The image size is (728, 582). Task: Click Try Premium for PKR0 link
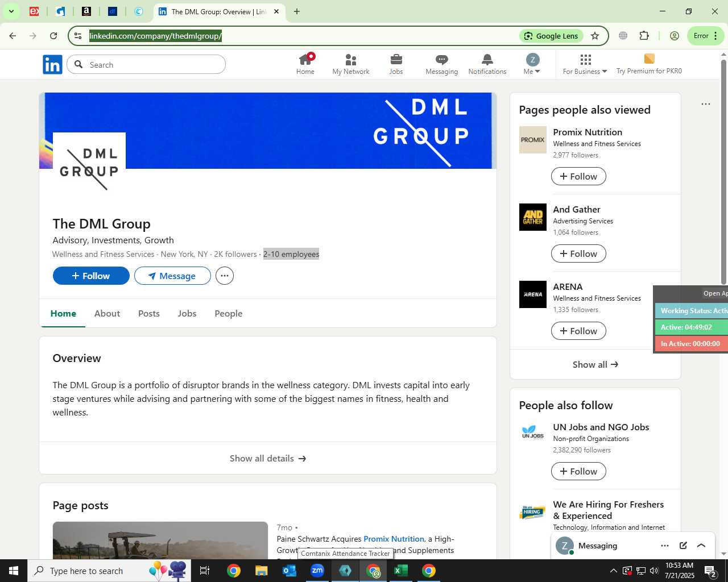click(x=649, y=64)
